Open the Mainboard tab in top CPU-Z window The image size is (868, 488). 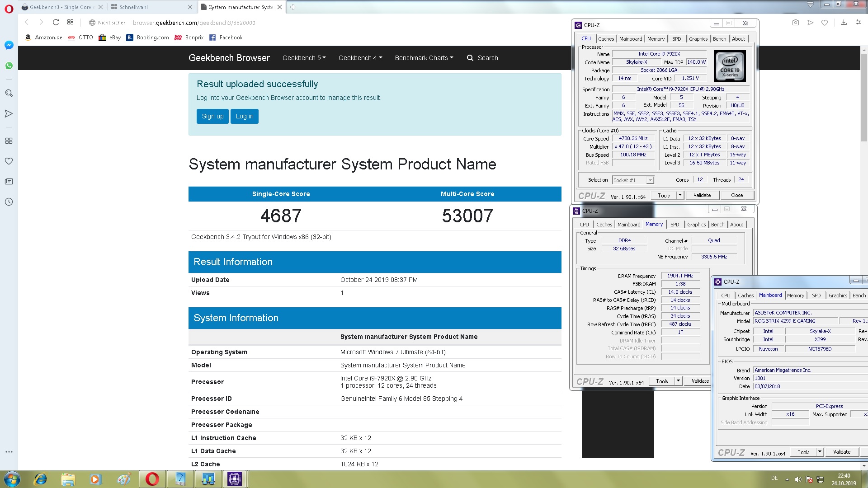tap(631, 39)
